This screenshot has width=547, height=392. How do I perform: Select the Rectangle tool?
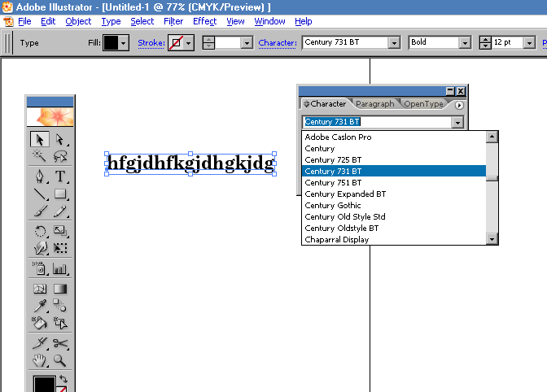pyautogui.click(x=60, y=194)
